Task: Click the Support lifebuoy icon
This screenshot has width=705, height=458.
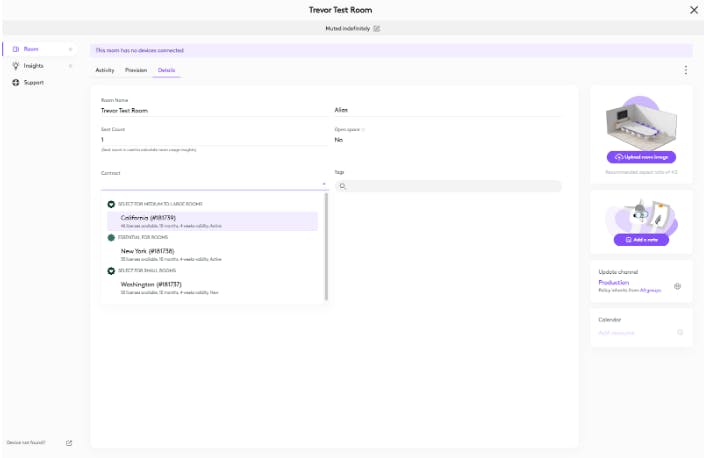Action: 16,83
